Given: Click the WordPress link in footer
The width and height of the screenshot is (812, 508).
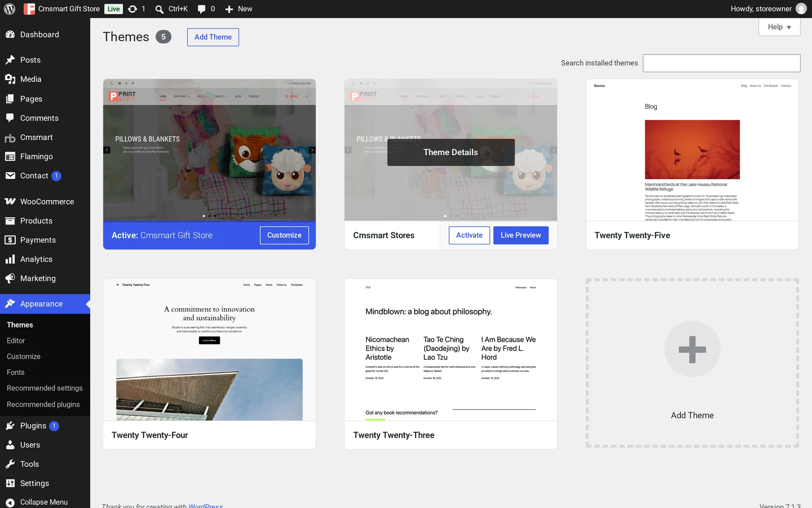Looking at the screenshot, I should click(x=206, y=506).
